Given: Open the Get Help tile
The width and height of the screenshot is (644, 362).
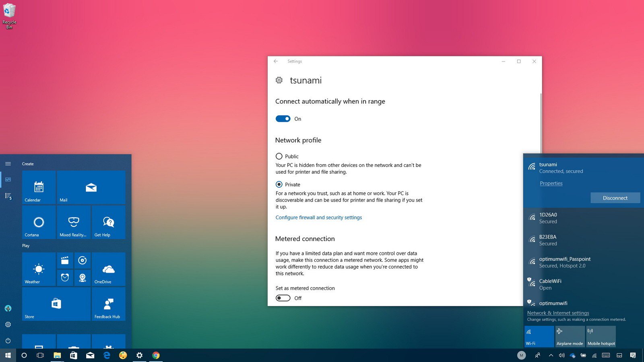Looking at the screenshot, I should point(108,222).
